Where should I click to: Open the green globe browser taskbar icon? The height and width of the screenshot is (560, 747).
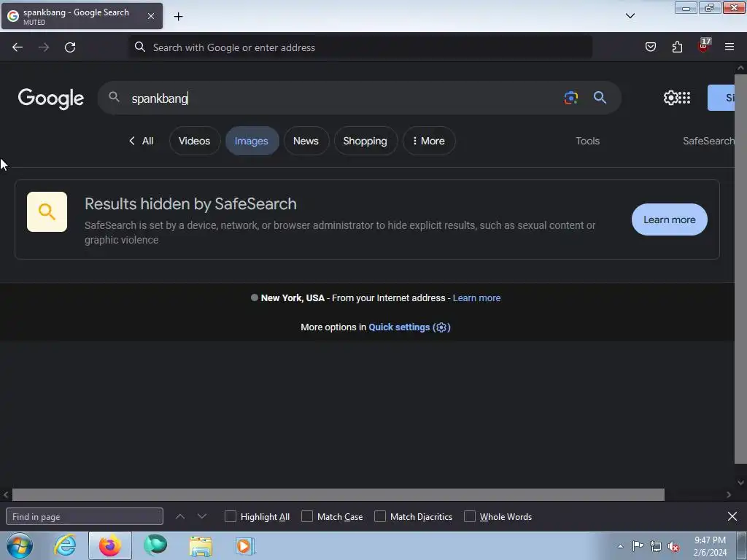pos(155,545)
